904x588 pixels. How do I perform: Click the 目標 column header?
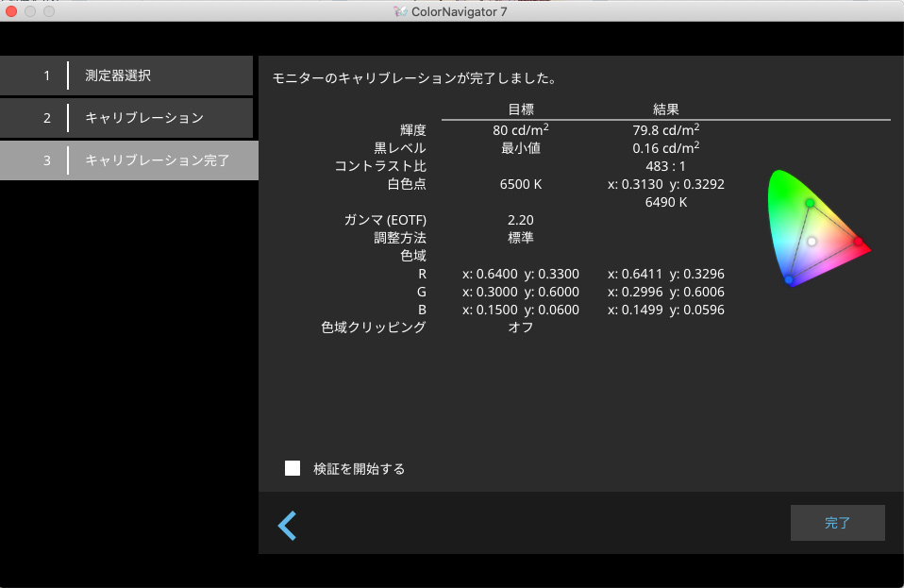coord(521,109)
